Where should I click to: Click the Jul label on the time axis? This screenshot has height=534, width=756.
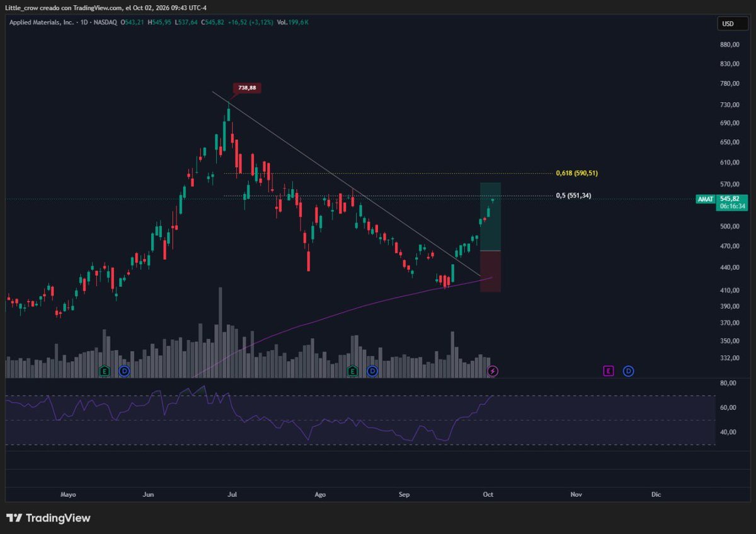tap(232, 495)
